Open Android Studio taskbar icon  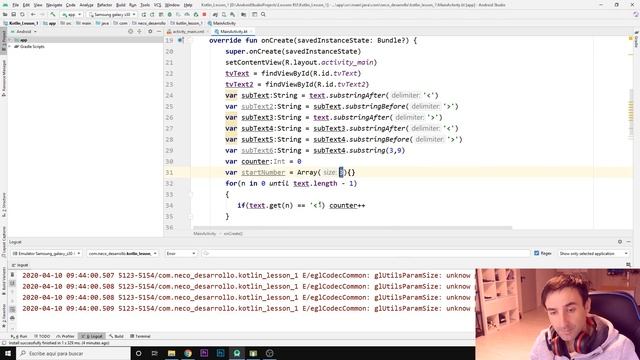[x=237, y=353]
